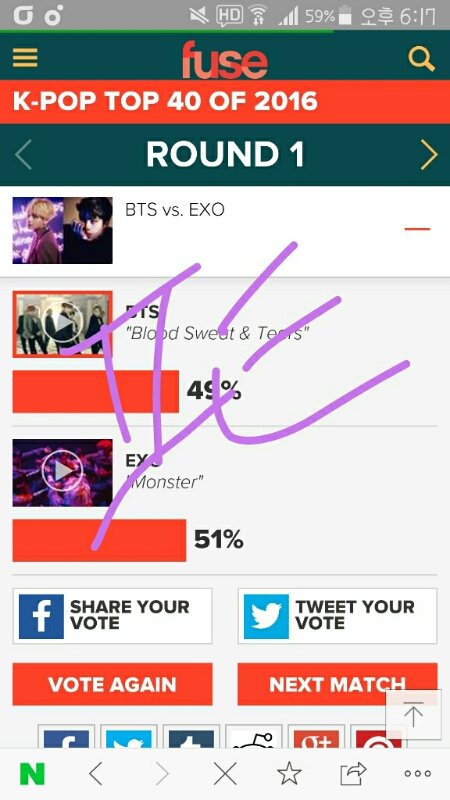450x800 pixels.
Task: Open the three-dot more options menu
Action: coord(417,774)
